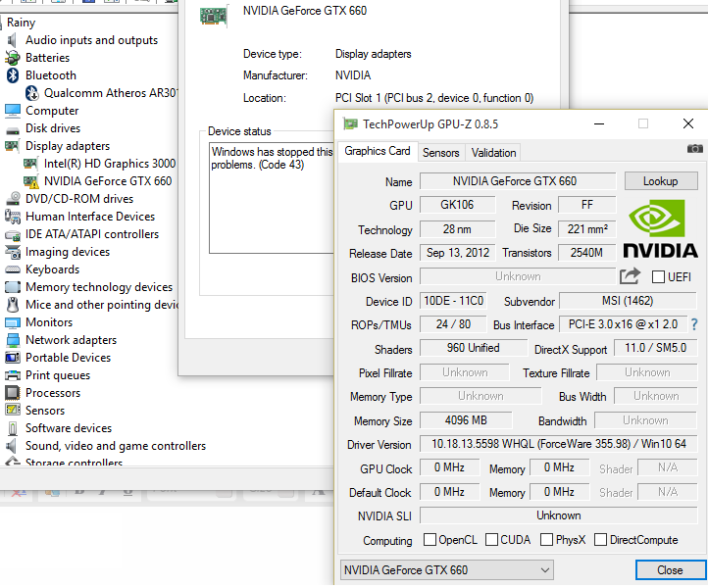This screenshot has height=588, width=708.
Task: Click the Shaders value 960 Unified
Action: click(474, 348)
